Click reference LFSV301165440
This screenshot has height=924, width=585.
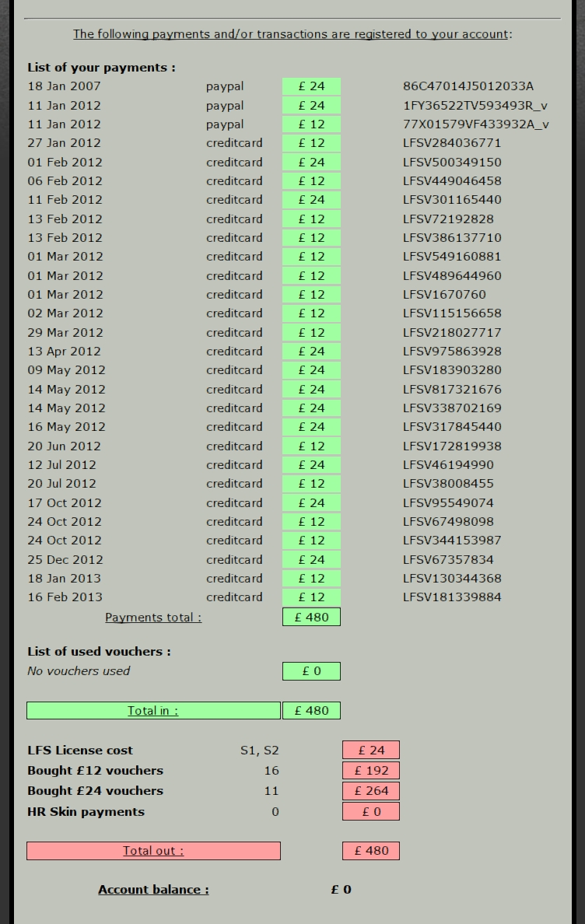[452, 200]
